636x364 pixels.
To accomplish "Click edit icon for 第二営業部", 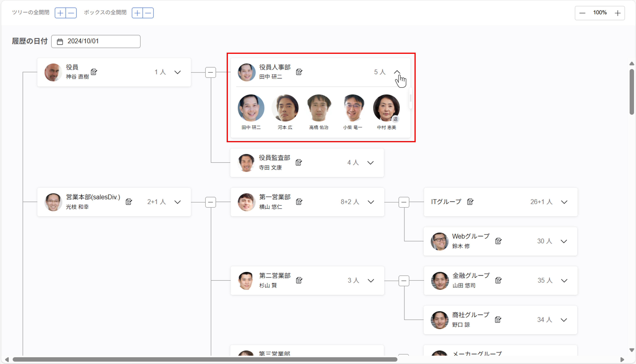I will [299, 280].
